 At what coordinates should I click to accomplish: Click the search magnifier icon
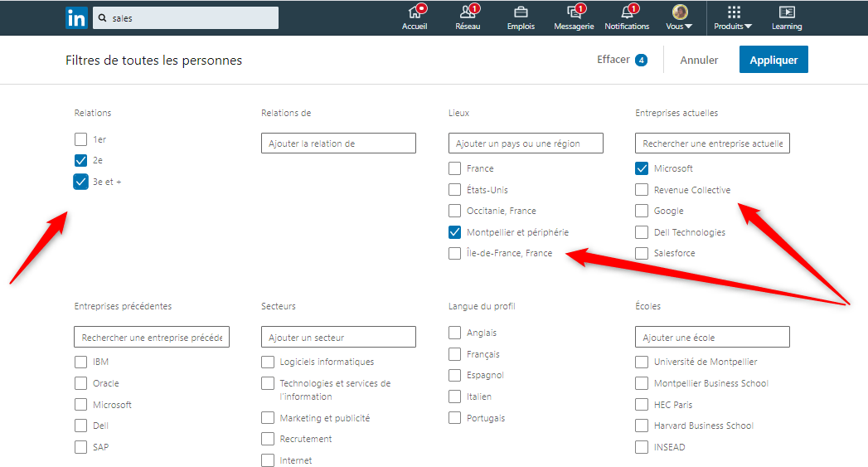click(x=103, y=18)
